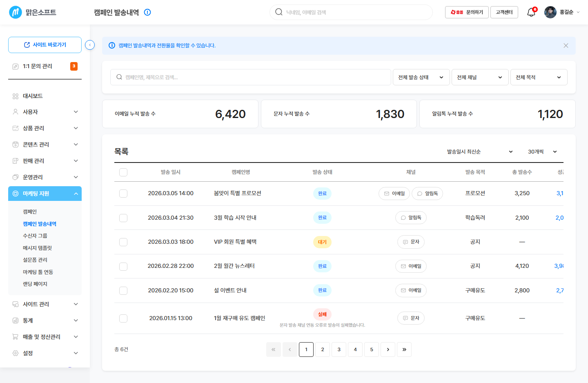The height and width of the screenshot is (383, 588).
Task: Close the blue info banner
Action: pos(566,46)
